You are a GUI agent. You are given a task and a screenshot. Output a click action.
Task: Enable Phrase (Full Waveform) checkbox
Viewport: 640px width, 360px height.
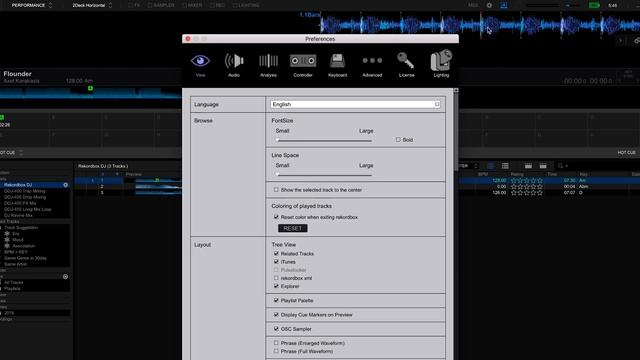276,351
